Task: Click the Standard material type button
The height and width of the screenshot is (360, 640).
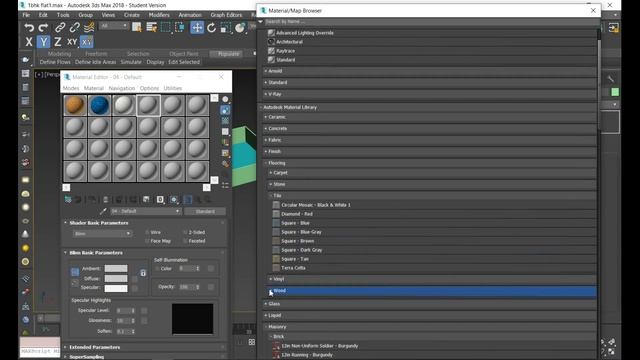Action: point(205,211)
